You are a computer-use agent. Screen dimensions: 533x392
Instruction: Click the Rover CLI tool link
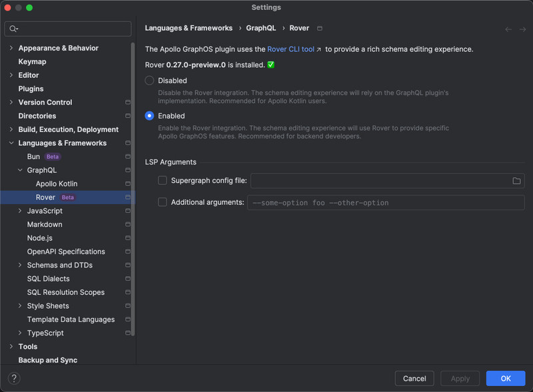pos(291,49)
